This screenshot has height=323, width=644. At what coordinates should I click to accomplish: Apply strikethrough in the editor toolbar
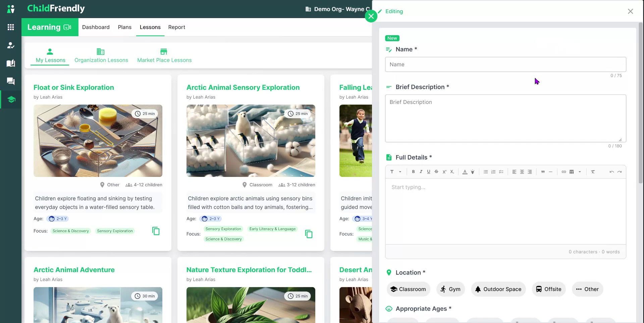(x=436, y=172)
